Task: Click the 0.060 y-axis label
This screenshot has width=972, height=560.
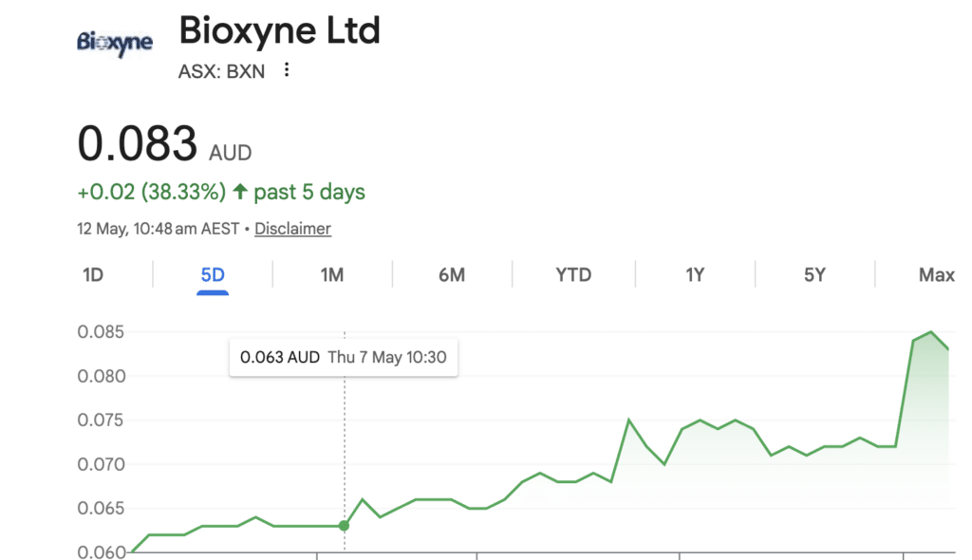Action: [x=101, y=551]
